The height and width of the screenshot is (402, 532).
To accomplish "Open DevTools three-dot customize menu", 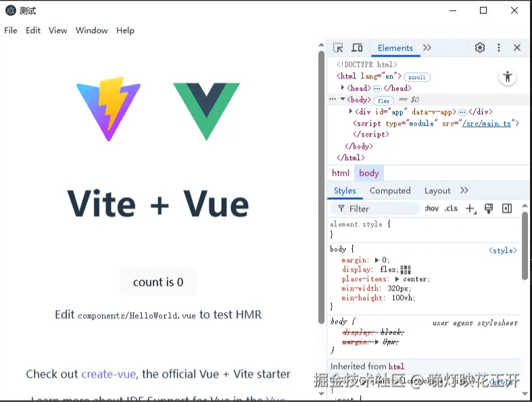I will [499, 47].
